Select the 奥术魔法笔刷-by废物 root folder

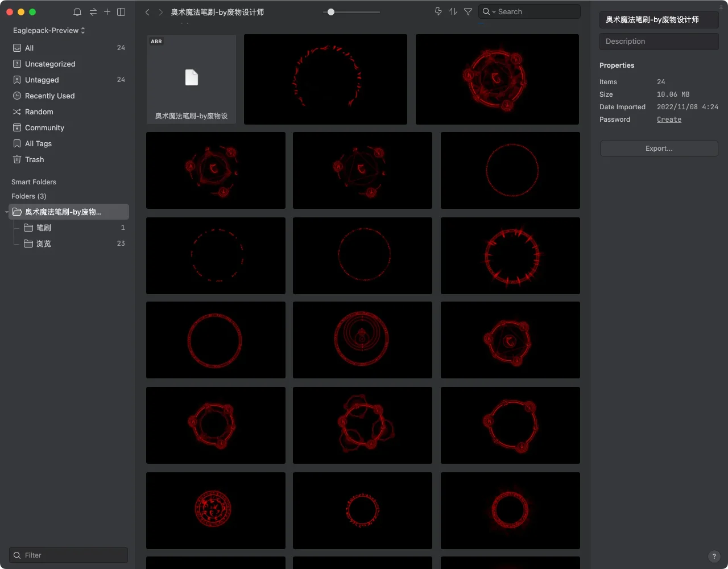(69, 212)
